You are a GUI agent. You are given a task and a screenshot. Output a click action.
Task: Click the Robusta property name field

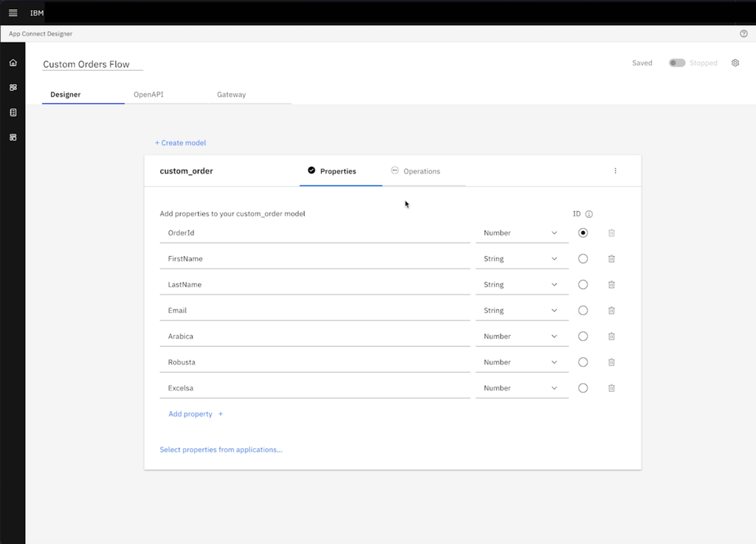click(x=315, y=362)
